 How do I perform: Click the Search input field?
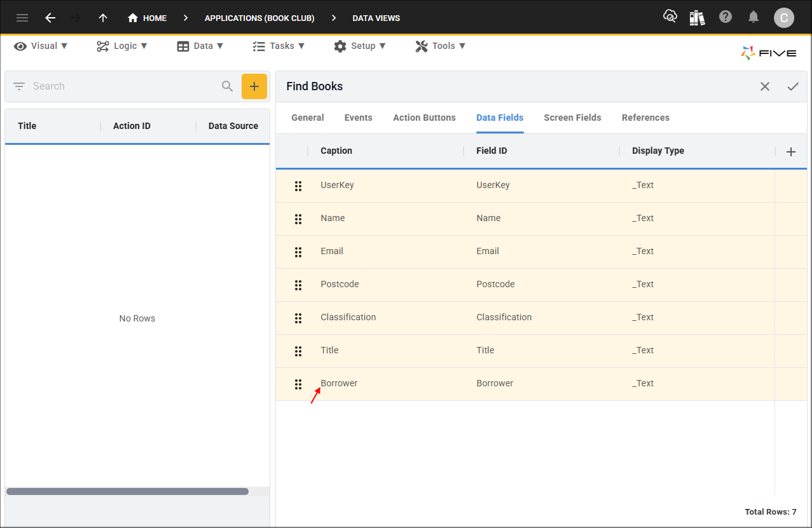tap(124, 86)
